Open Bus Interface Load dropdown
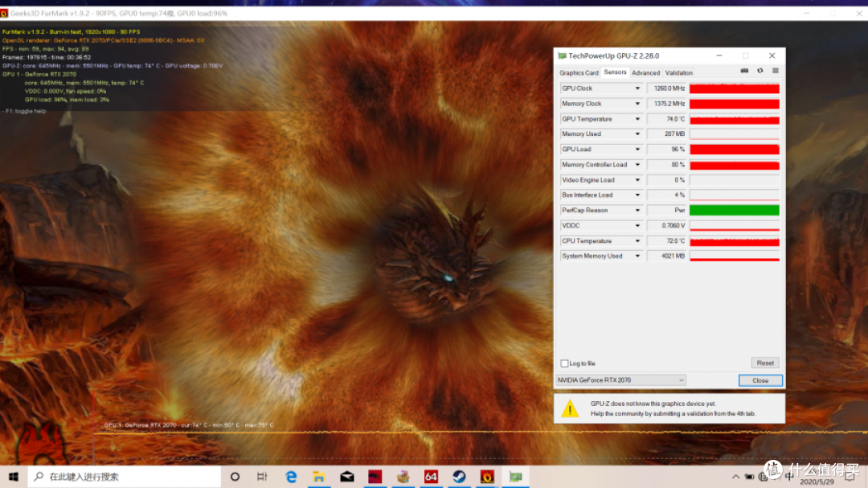 coord(637,195)
